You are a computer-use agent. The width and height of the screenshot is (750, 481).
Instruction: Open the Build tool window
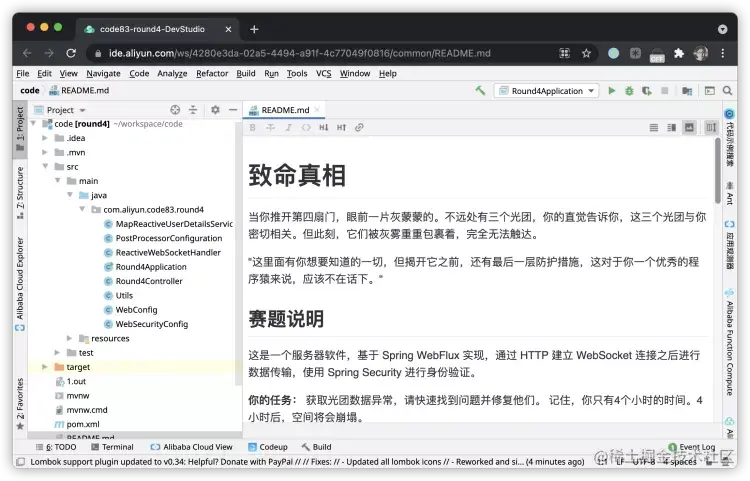click(x=317, y=447)
